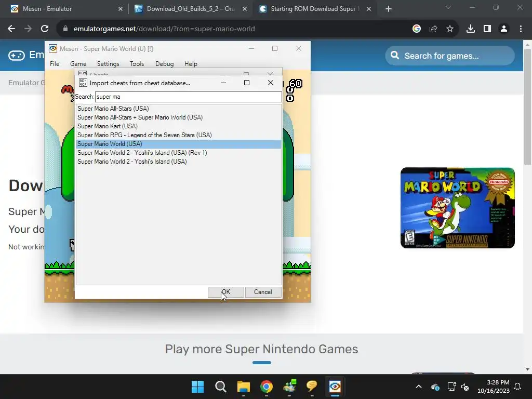Screen dimensions: 532x399
Task: Open Windows taskbar search
Action: click(220, 387)
